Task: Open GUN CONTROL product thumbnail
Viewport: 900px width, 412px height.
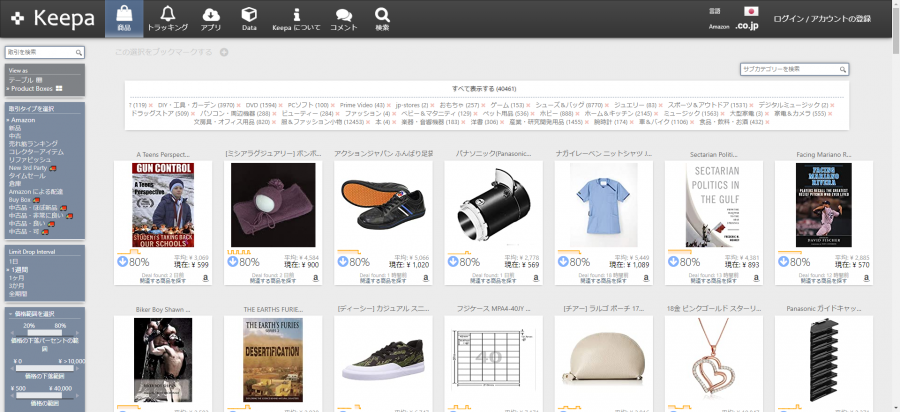Action: (x=163, y=204)
